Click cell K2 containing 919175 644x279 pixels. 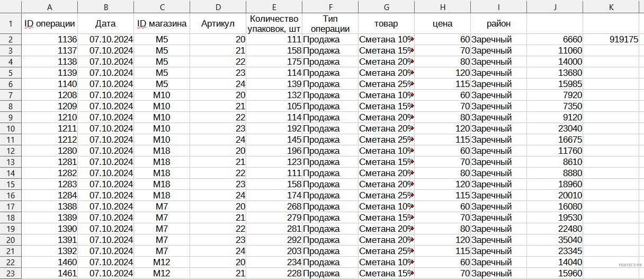(612, 40)
